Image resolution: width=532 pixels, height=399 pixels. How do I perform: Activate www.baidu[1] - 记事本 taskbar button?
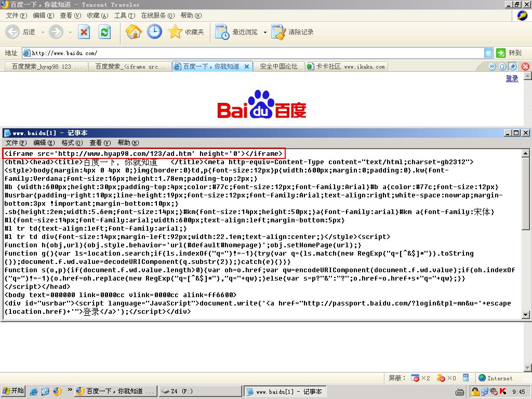(x=285, y=392)
